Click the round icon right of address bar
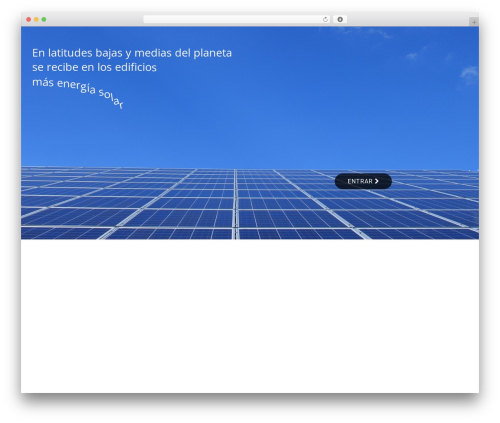Image resolution: width=500 pixels, height=423 pixels. point(340,20)
